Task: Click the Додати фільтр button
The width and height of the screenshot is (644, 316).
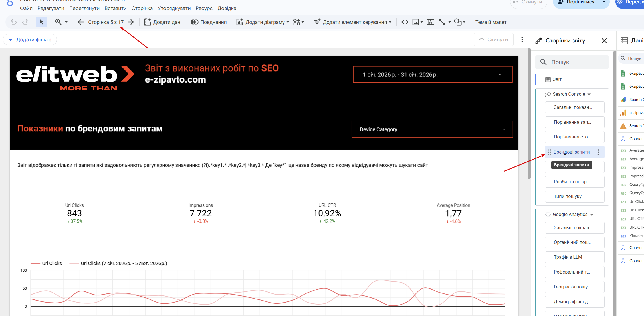Action: [30, 40]
